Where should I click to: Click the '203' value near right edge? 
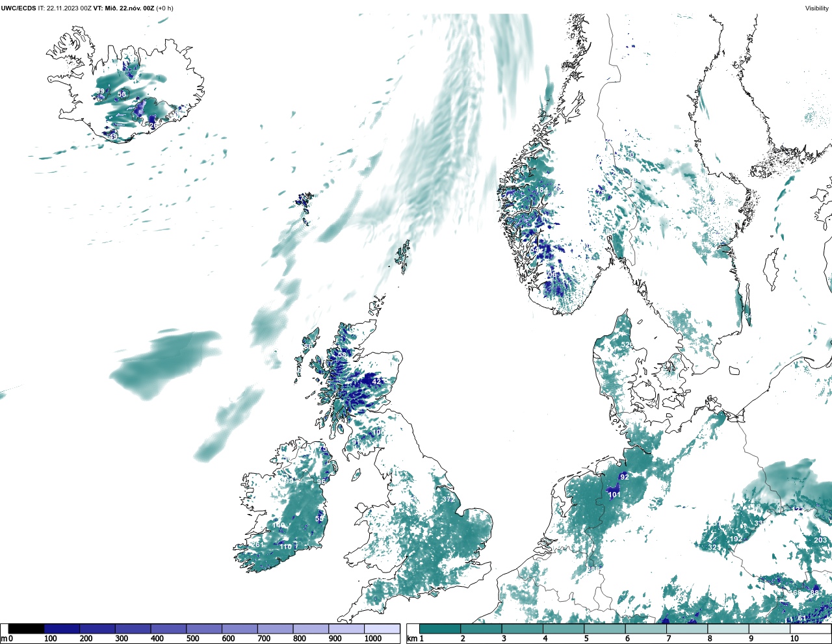pos(820,540)
